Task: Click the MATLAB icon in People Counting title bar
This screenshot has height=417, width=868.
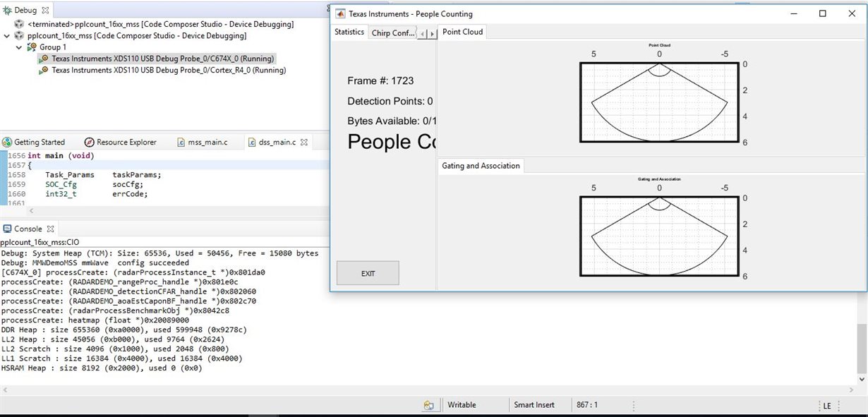Action: 339,13
